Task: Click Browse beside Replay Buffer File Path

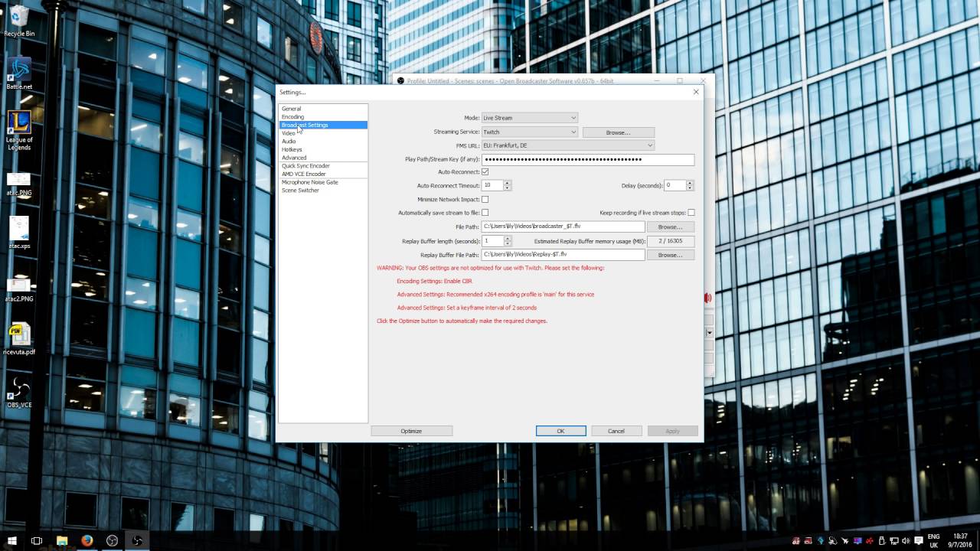Action: tap(670, 255)
